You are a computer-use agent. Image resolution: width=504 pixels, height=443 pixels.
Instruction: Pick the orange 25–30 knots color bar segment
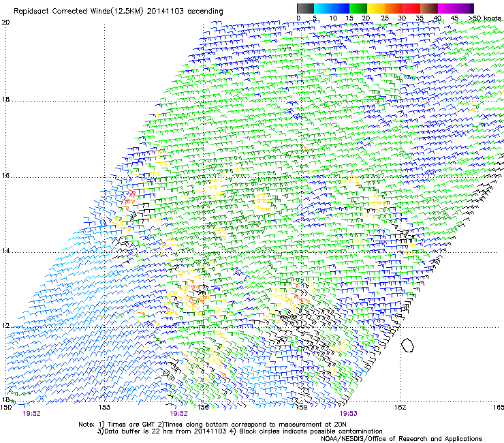click(394, 8)
